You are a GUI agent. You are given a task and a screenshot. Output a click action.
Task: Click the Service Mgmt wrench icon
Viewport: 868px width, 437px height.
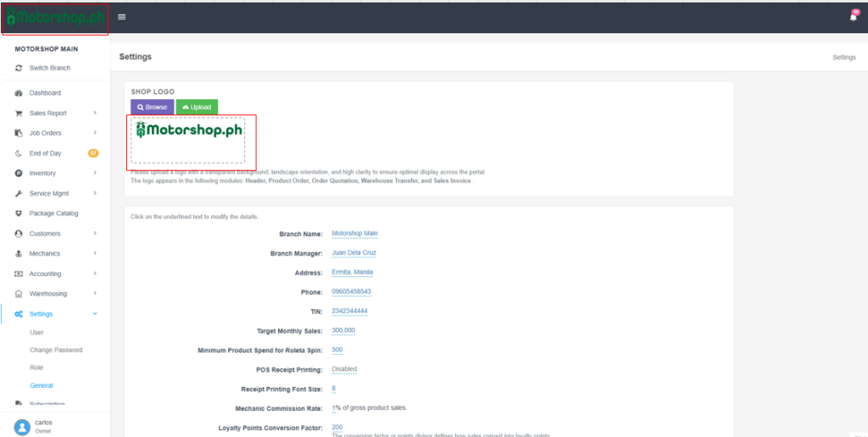point(19,194)
